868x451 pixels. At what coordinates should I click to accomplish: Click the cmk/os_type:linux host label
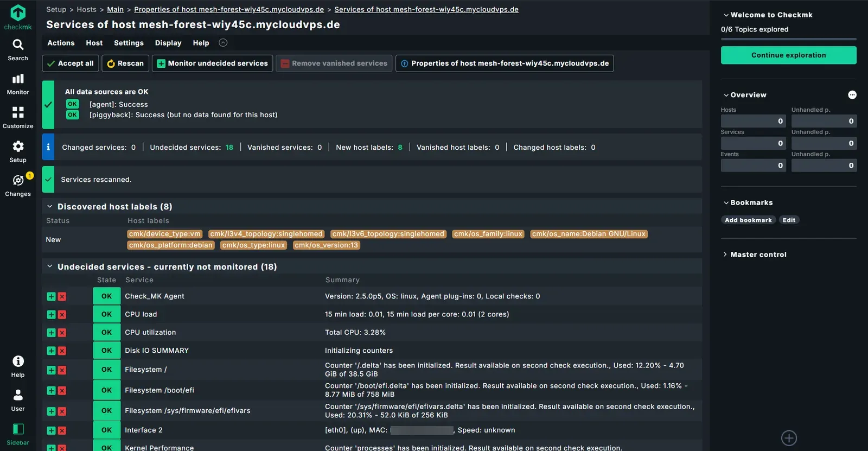[x=253, y=245]
